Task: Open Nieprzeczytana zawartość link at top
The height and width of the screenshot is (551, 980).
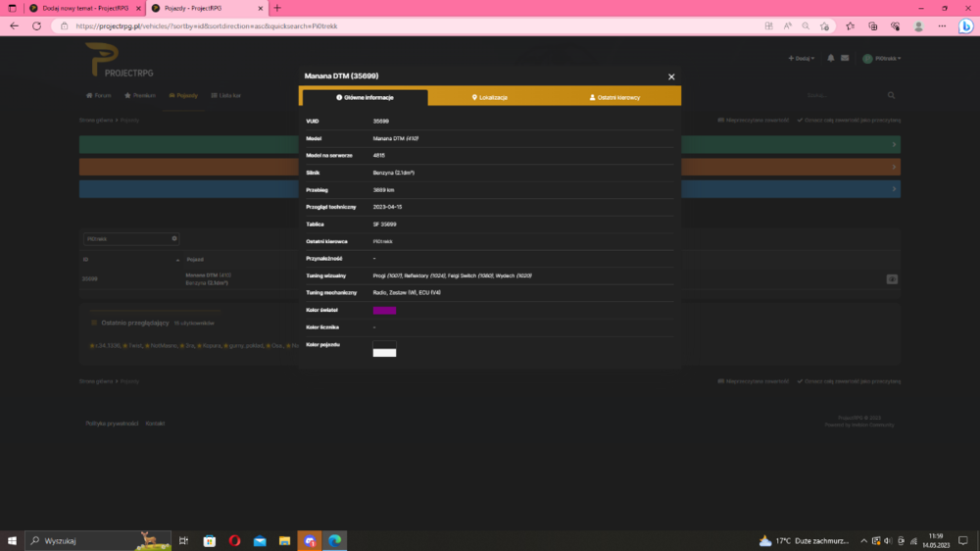Action: click(753, 120)
